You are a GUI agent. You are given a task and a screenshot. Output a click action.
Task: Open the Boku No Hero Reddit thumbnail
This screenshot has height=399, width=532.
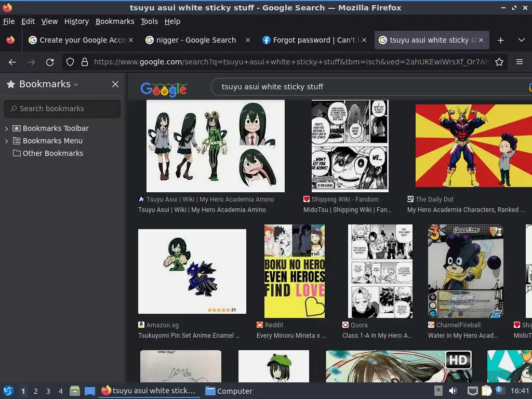295,271
